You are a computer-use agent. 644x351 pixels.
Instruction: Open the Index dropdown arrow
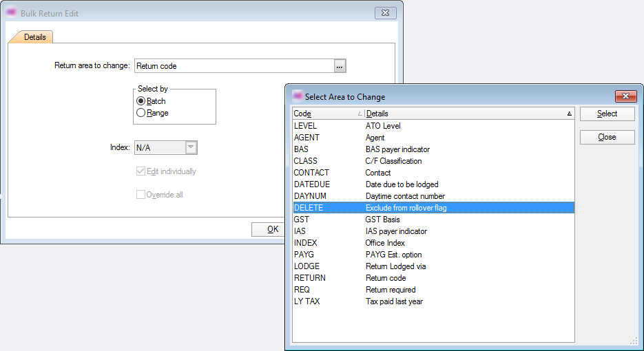pyautogui.click(x=191, y=147)
